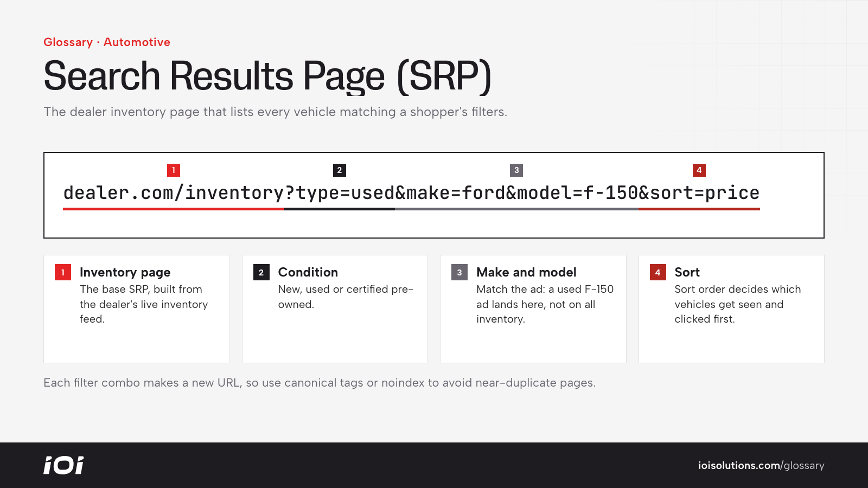Click the description 'Match the ad: a used F-150…'
Viewport: 868px width, 488px height.
coord(545,304)
